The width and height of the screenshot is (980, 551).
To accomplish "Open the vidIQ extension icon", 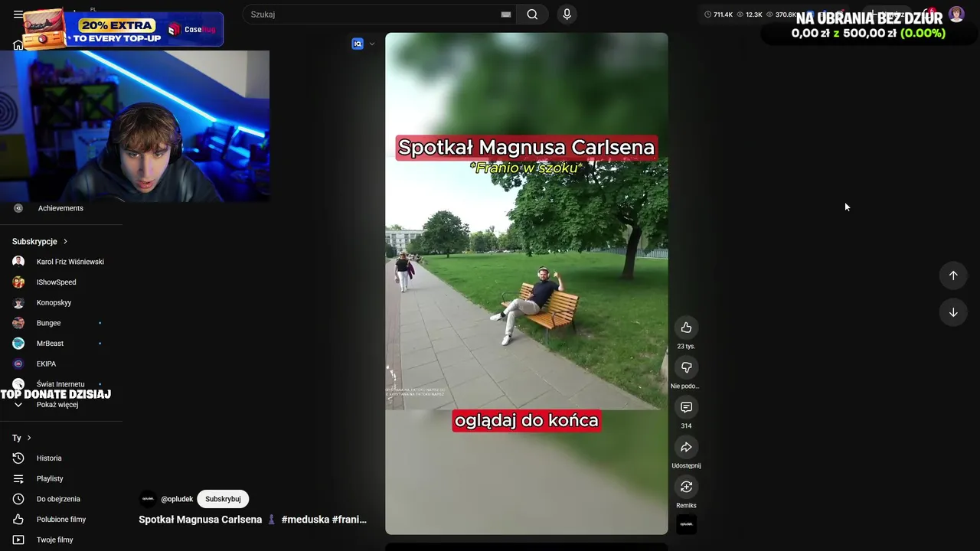I will (x=358, y=44).
